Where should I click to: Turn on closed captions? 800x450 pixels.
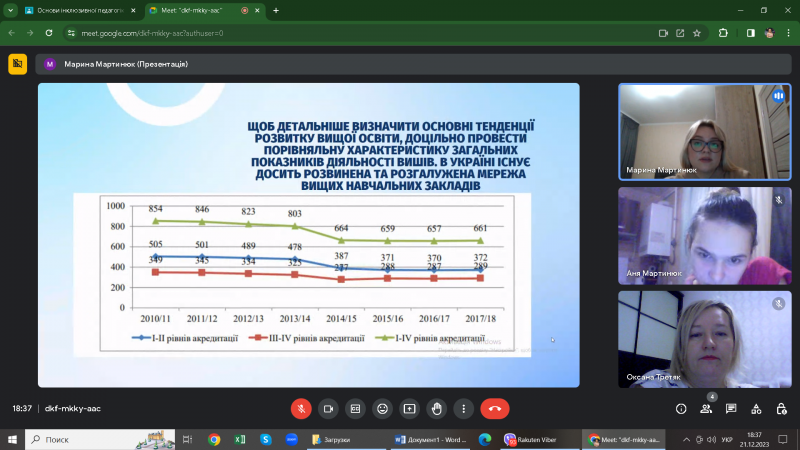point(355,408)
